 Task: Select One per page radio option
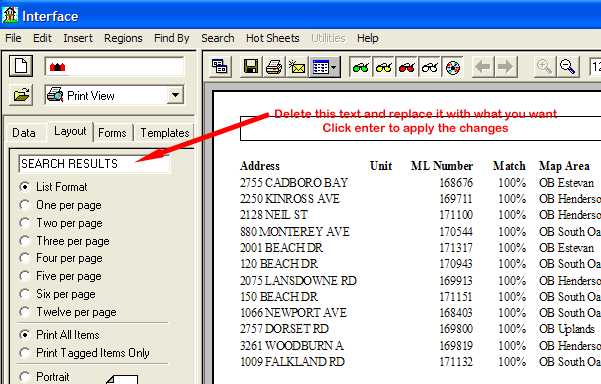tap(61, 205)
